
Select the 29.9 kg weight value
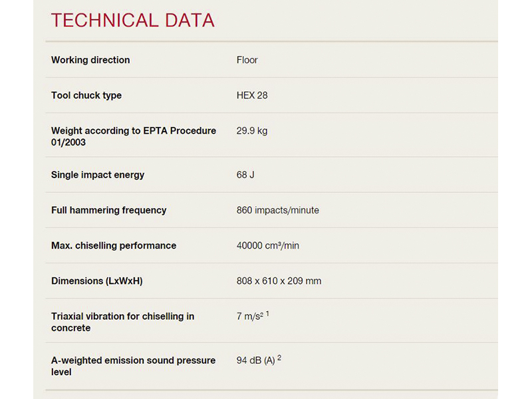click(252, 131)
